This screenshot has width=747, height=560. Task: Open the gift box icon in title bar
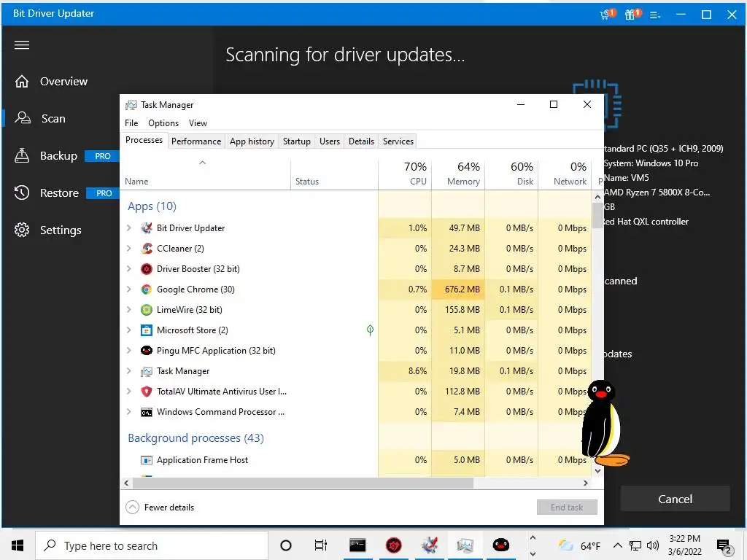click(x=632, y=15)
